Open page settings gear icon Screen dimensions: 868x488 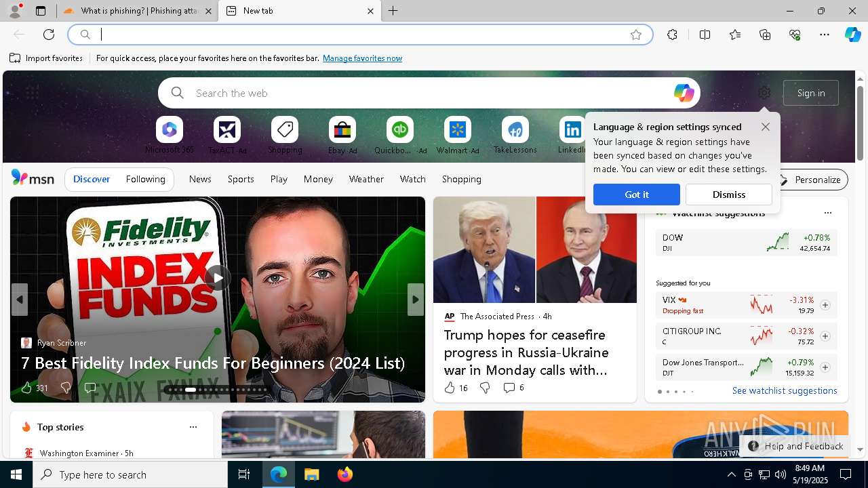click(x=764, y=93)
